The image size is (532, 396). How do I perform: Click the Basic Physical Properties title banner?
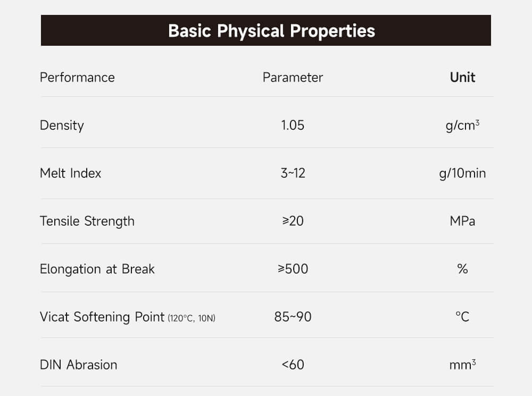click(271, 30)
